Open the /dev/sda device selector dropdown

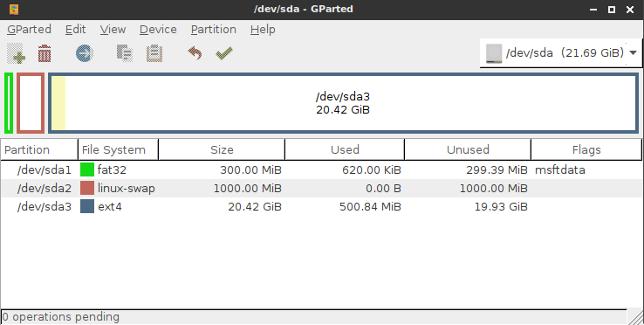pos(560,52)
